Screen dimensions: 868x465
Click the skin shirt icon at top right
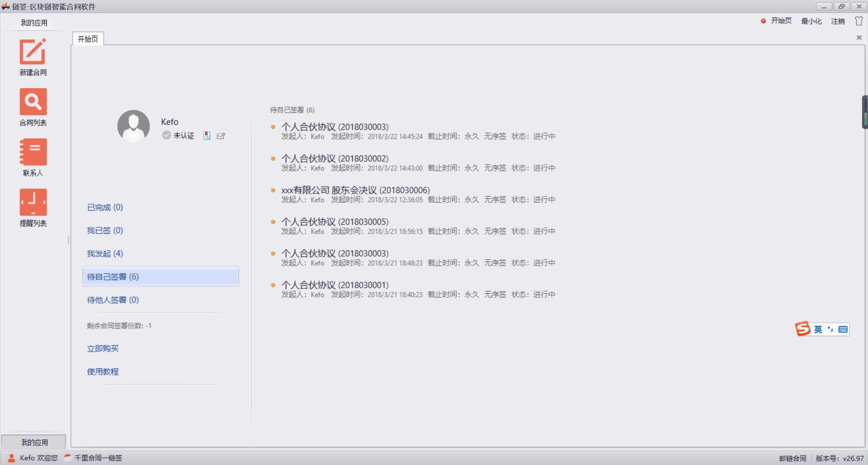click(x=859, y=21)
